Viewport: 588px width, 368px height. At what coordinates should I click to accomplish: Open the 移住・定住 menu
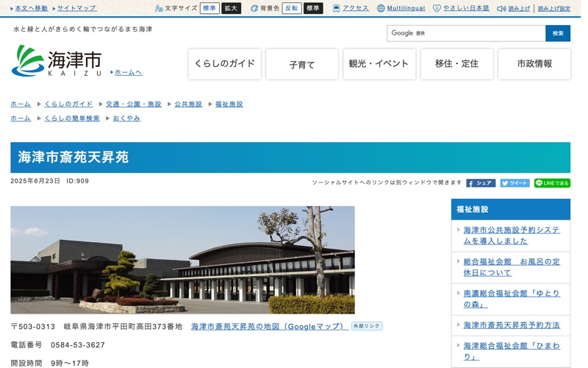click(456, 64)
